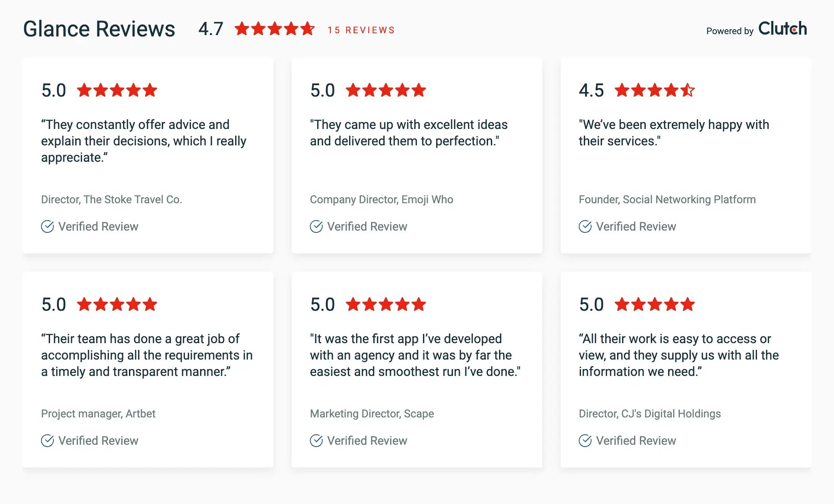Click Verified Review text under Emoji Who

(367, 226)
